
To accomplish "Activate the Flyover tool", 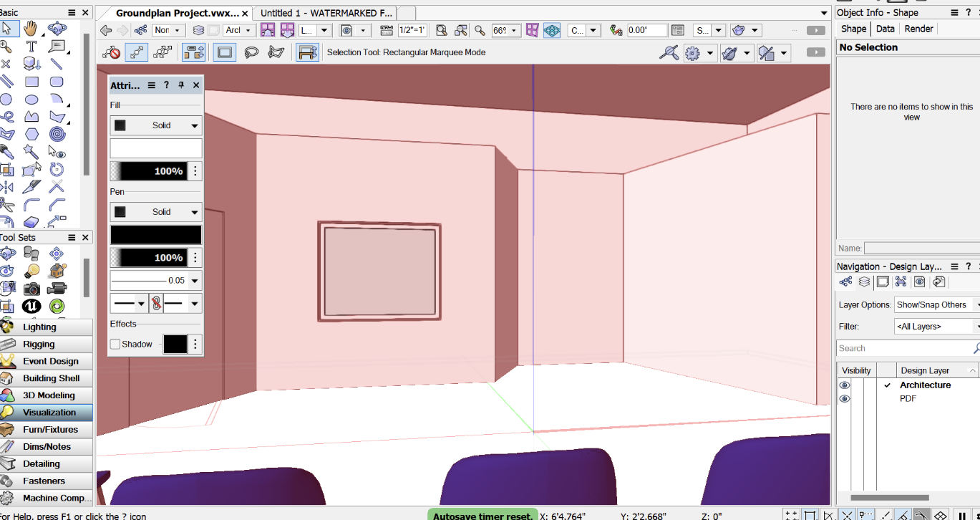I will [57, 29].
